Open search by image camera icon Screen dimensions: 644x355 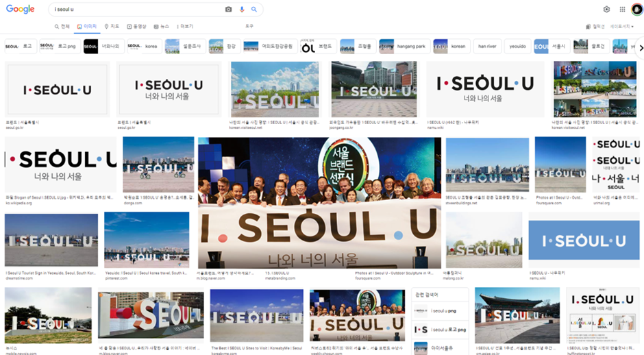(x=228, y=10)
